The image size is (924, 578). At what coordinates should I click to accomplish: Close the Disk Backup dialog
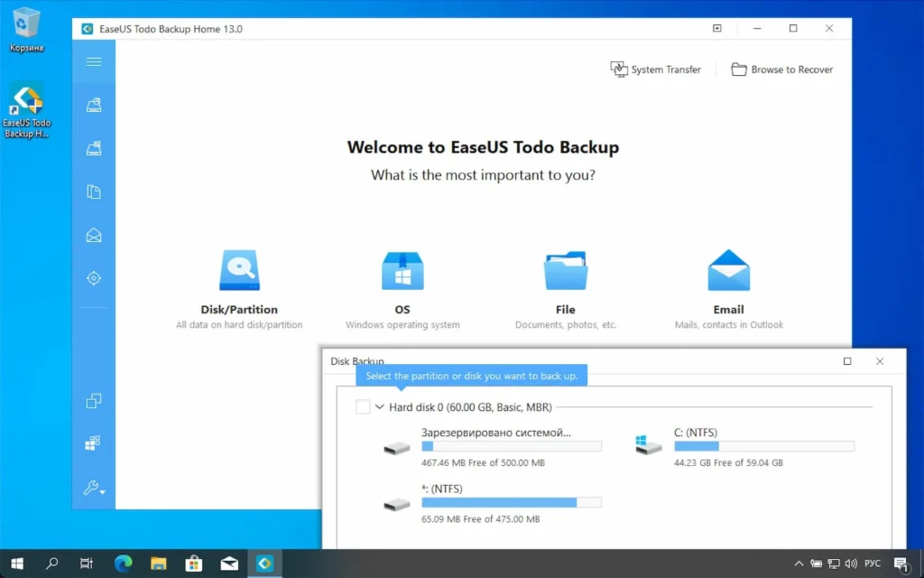(880, 361)
